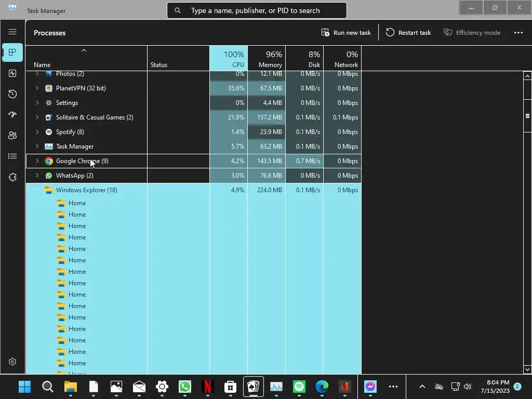Sort processes by CPU column
Viewport: 532px width, 399px height.
pyautogui.click(x=229, y=58)
